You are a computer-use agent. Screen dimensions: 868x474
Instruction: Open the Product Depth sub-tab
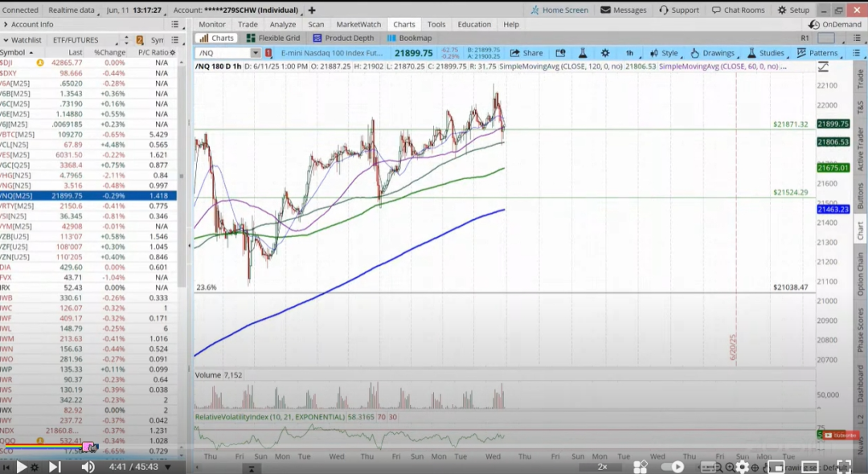pyautogui.click(x=343, y=39)
